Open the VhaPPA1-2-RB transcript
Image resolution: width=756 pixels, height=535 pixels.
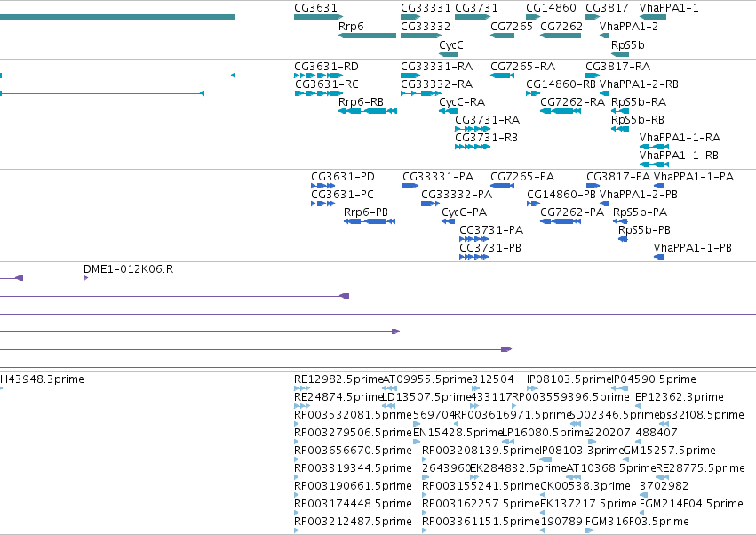pyautogui.click(x=639, y=84)
